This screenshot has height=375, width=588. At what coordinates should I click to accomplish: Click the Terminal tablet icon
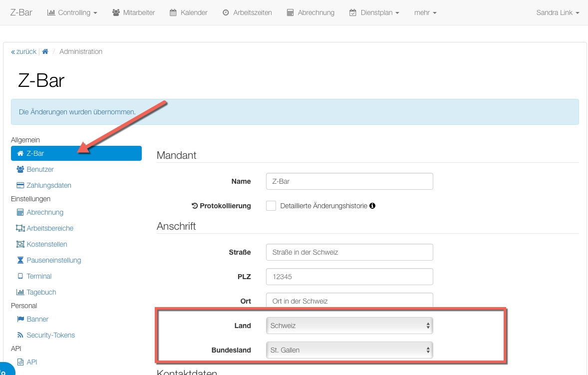pos(20,276)
